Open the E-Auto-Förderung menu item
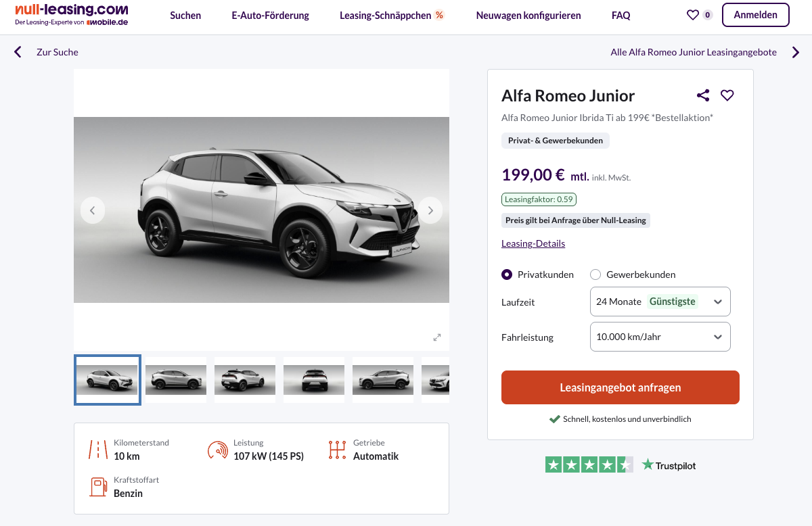The image size is (812, 526). (270, 15)
